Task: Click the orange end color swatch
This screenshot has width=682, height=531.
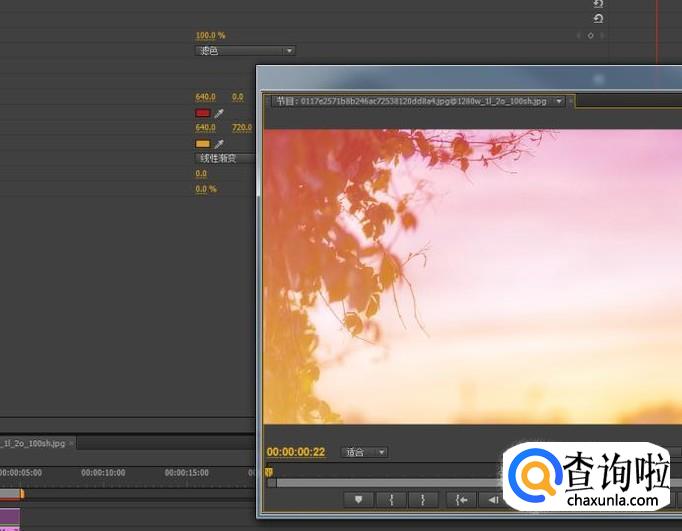Action: 202,143
